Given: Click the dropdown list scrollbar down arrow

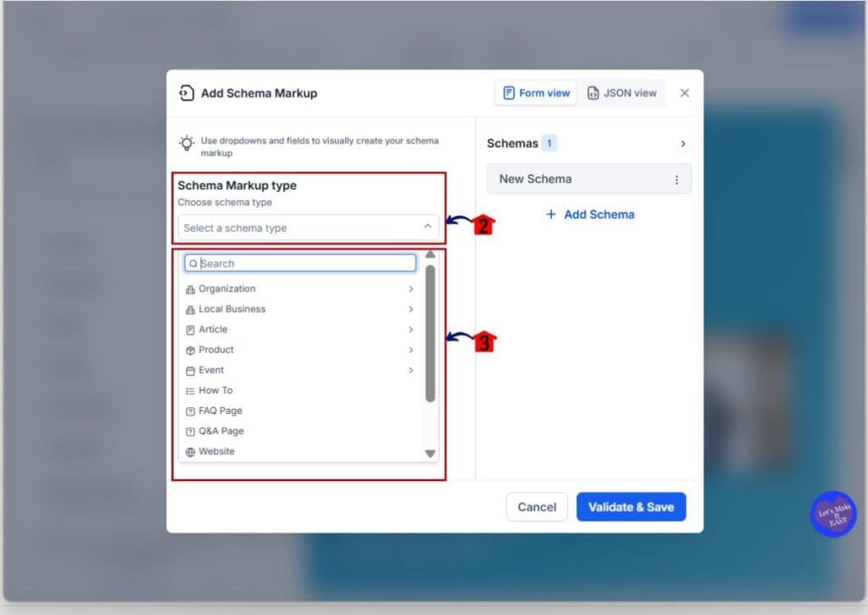Looking at the screenshot, I should click(430, 454).
